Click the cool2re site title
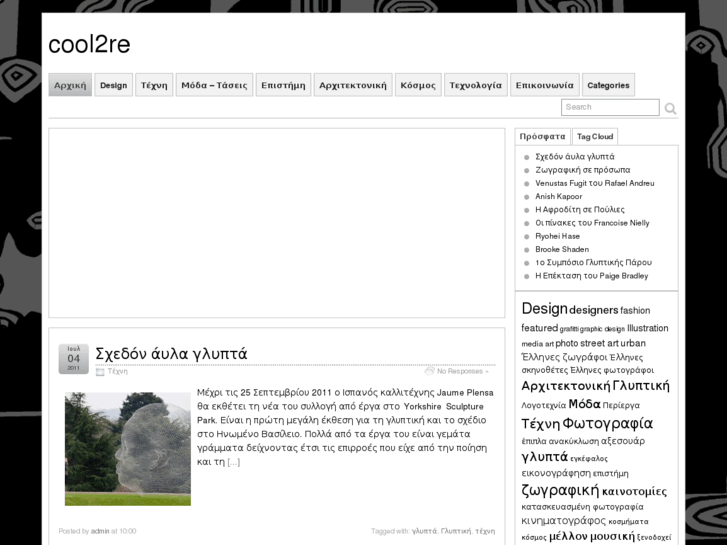The width and height of the screenshot is (727, 545). point(89,45)
